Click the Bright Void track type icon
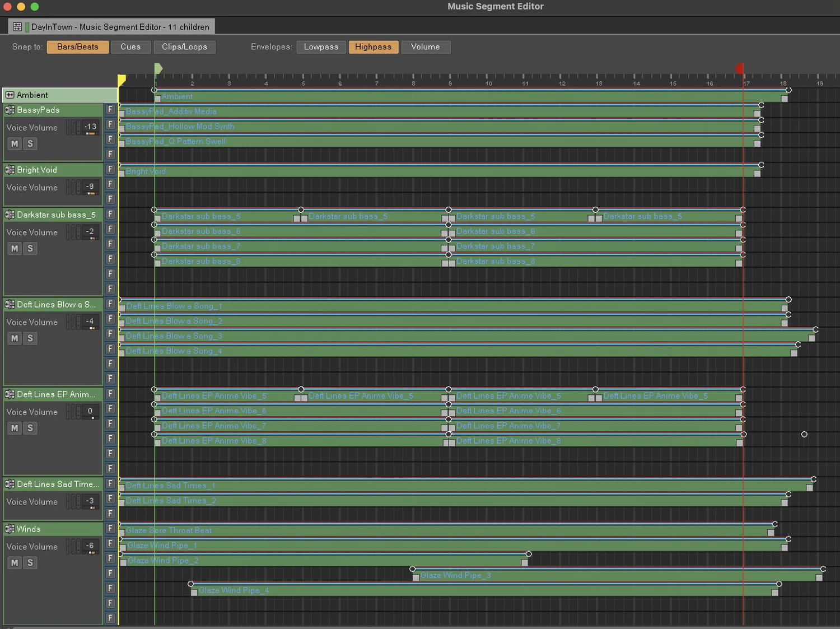 click(10, 170)
